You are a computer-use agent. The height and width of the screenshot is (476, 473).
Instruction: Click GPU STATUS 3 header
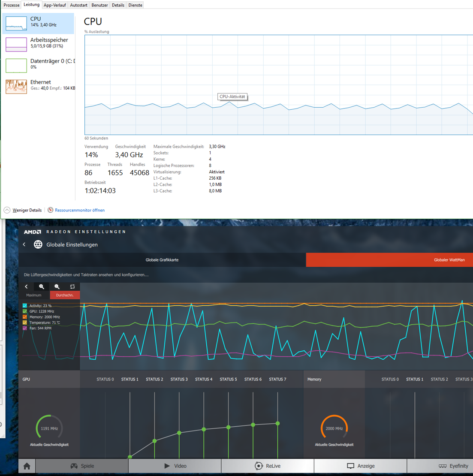(179, 379)
